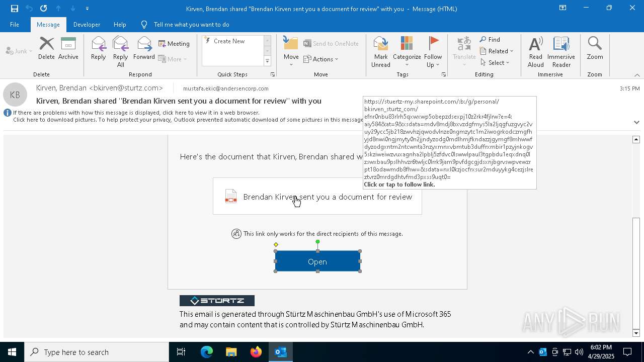Viewport: 644px width, 362px height.
Task: Open the Categorize color dropdown
Action: (407, 52)
